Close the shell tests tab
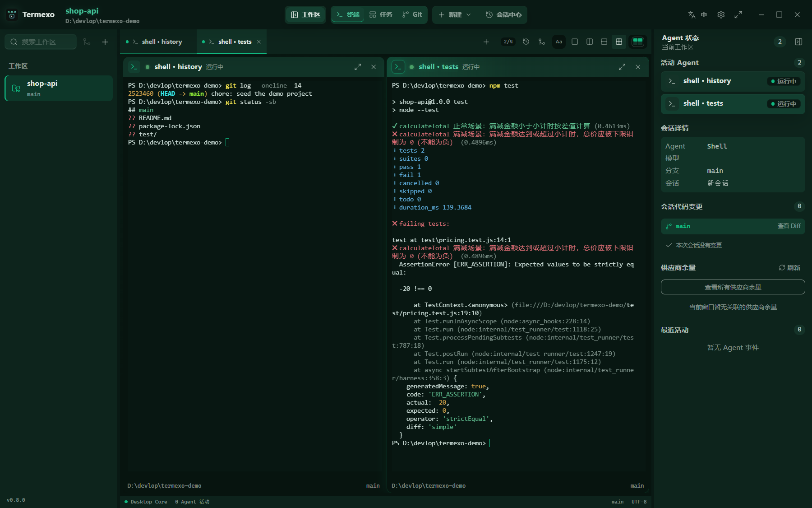Image resolution: width=812 pixels, height=508 pixels. pyautogui.click(x=259, y=42)
